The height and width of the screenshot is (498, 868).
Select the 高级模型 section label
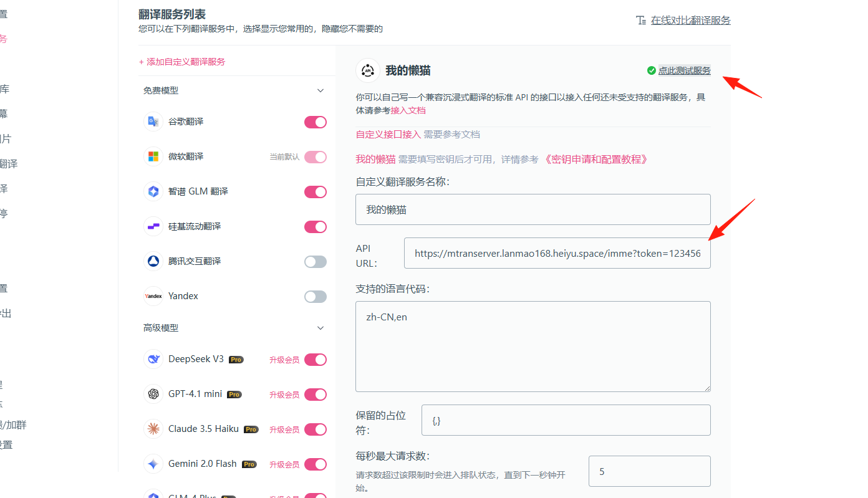click(161, 328)
